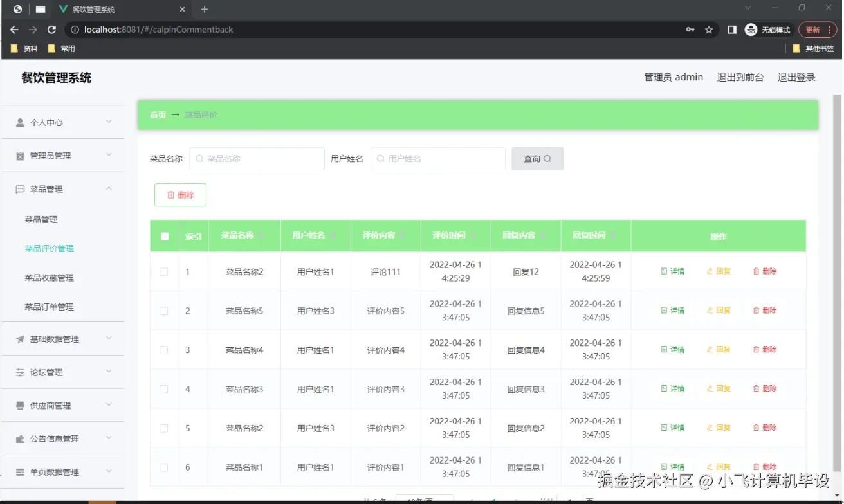This screenshot has width=844, height=504.
Task: Expand the 论坛管理 menu chevron
Action: (x=109, y=372)
